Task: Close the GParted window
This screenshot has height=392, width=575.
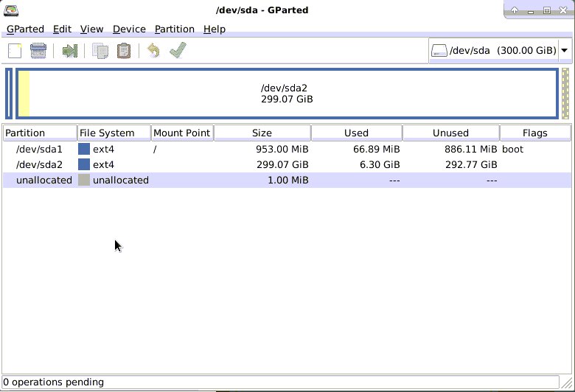Action: coord(563,10)
